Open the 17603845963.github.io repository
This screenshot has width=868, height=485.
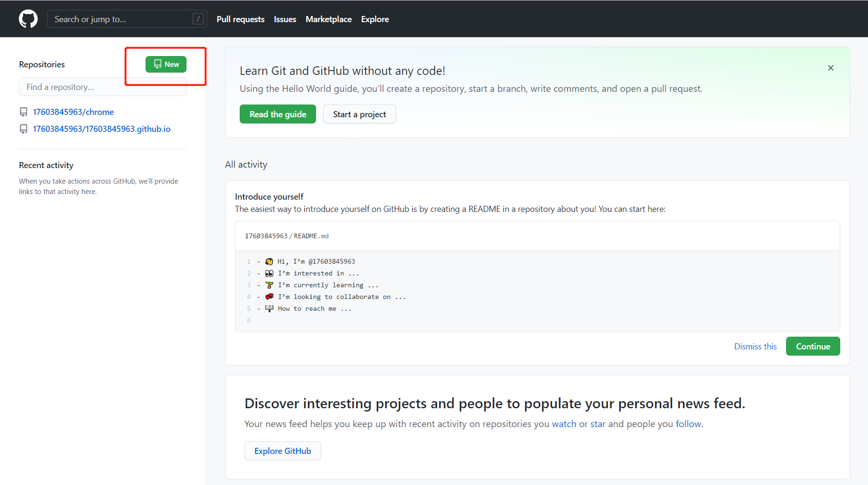tap(102, 129)
